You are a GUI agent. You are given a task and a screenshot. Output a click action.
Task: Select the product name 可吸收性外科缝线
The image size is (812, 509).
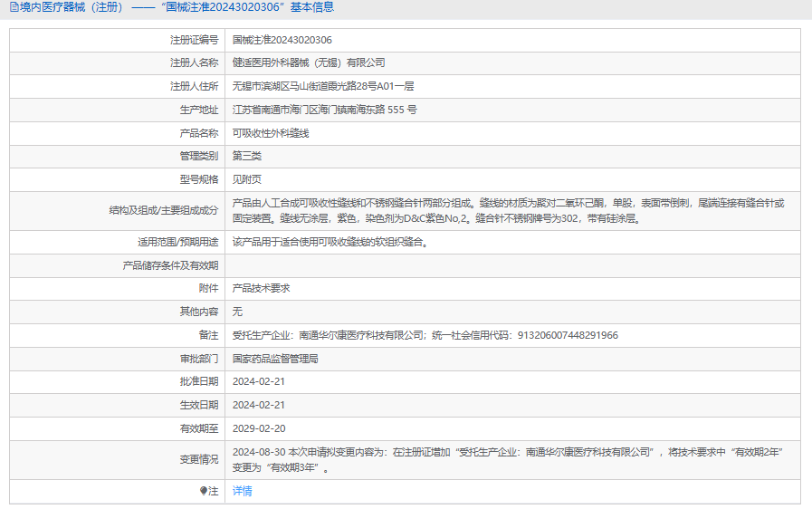271,133
